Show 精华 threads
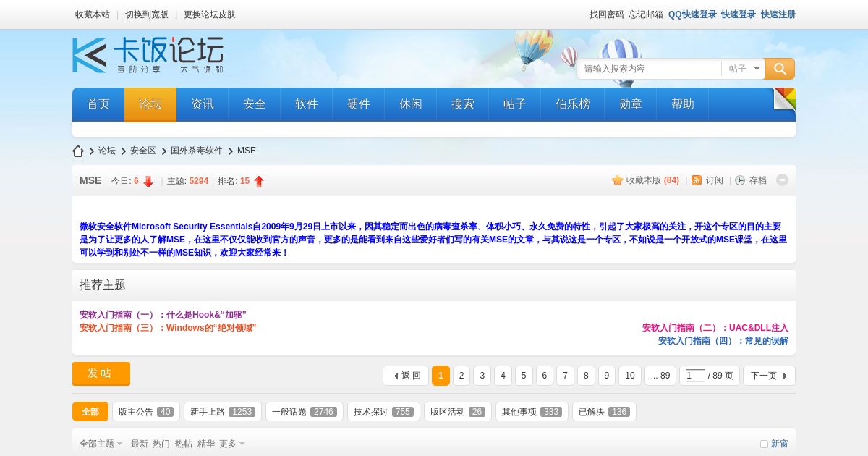The width and height of the screenshot is (868, 456). click(206, 444)
